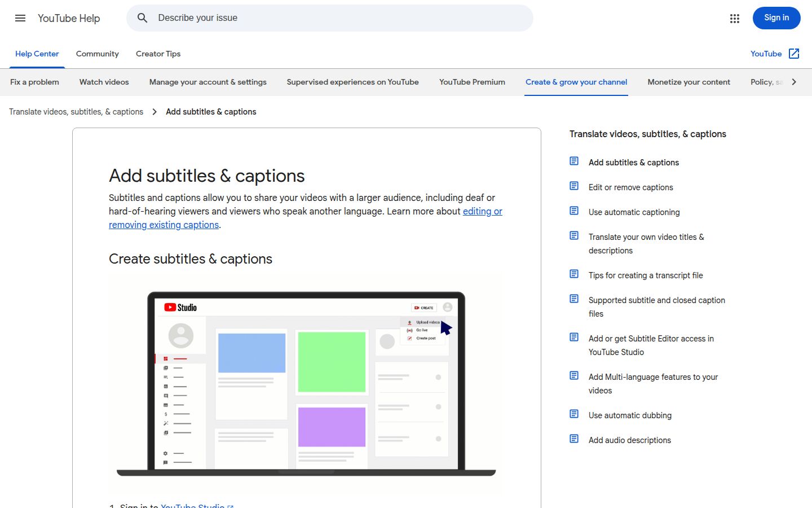
Task: Switch to the Community tab
Action: 98,54
